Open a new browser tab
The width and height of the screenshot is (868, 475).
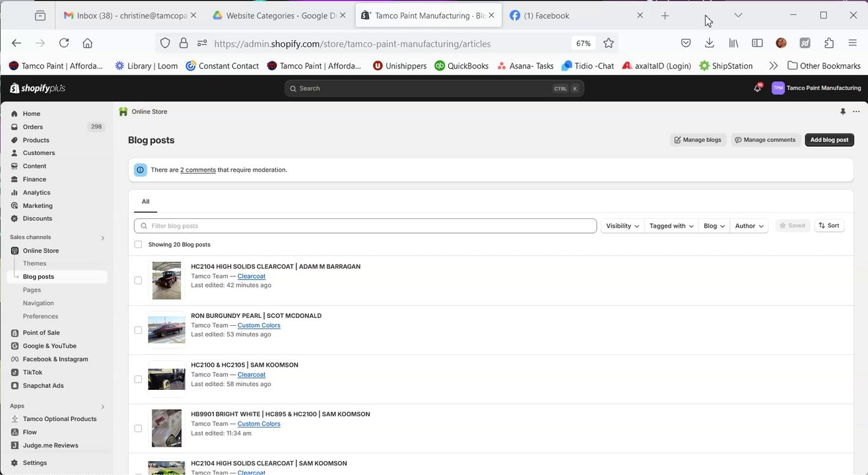(x=665, y=15)
